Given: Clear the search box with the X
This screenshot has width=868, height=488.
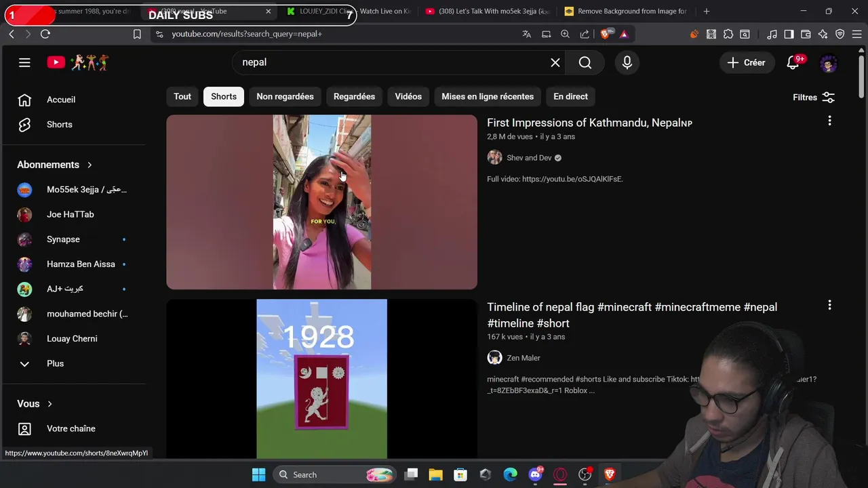Looking at the screenshot, I should coord(555,62).
